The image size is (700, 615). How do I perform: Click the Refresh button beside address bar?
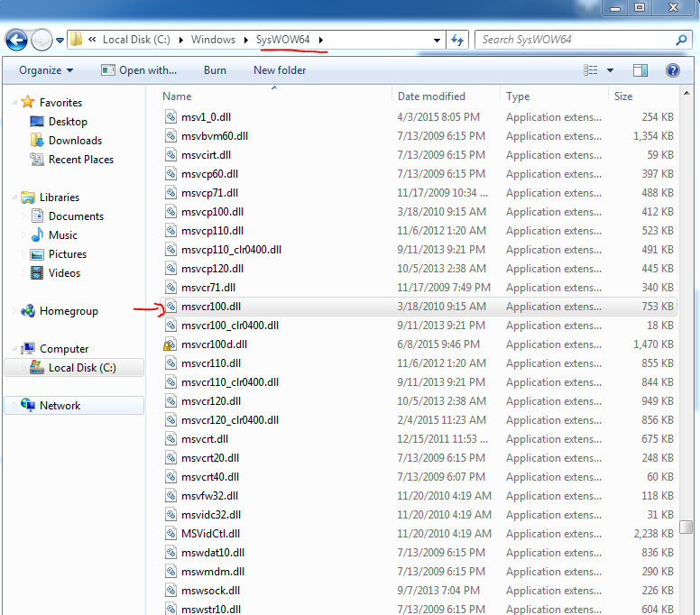point(457,41)
